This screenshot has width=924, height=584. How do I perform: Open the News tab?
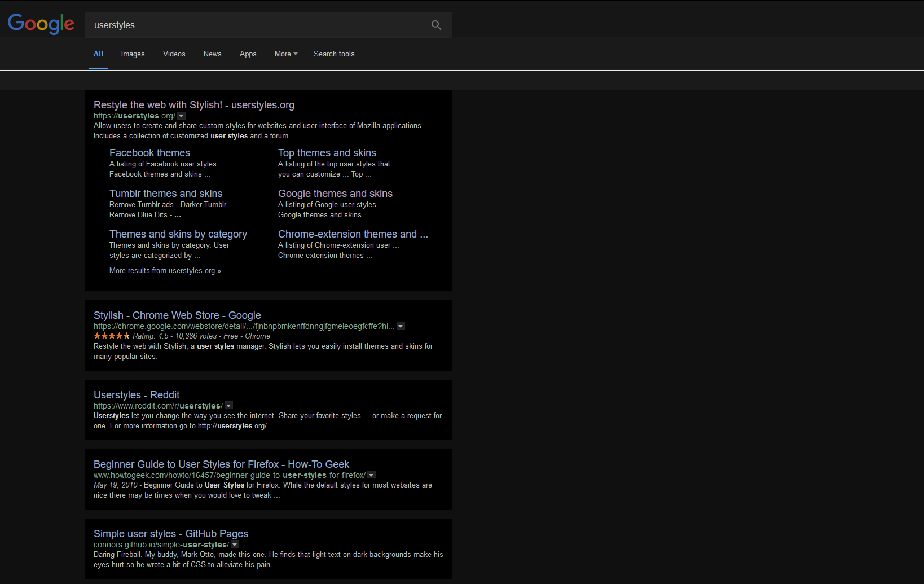tap(212, 54)
